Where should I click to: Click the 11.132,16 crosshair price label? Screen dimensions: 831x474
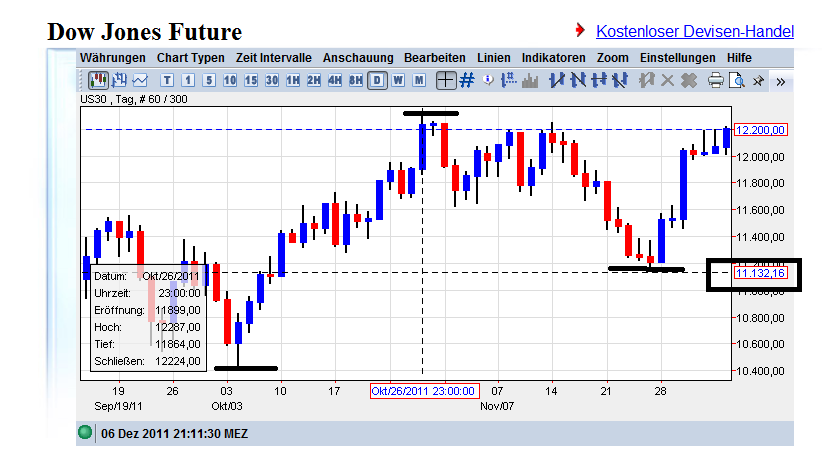click(761, 273)
